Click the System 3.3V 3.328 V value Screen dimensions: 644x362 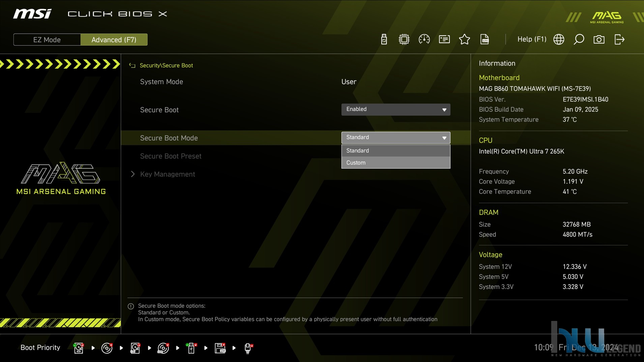point(573,287)
